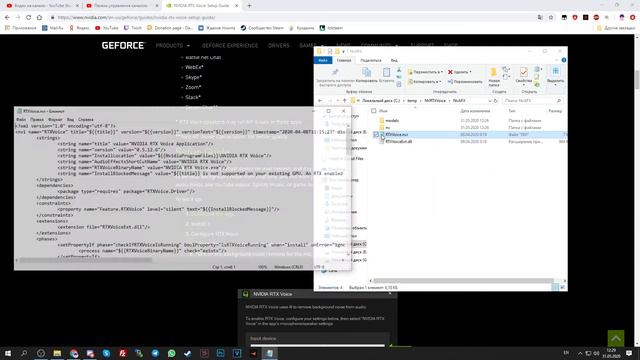Viewport: 640px width, 360px height.
Task: Click the Select all grid icon in Explorer
Action: (x=556, y=71)
